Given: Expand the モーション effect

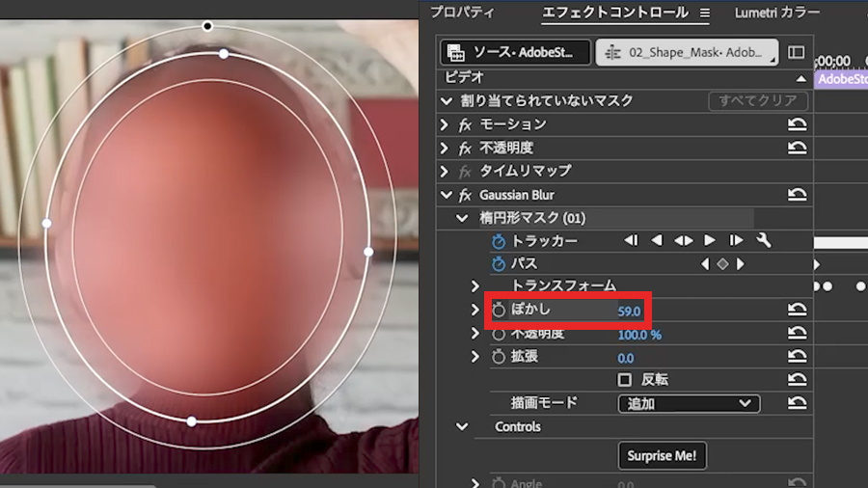Looking at the screenshot, I should pos(444,124).
